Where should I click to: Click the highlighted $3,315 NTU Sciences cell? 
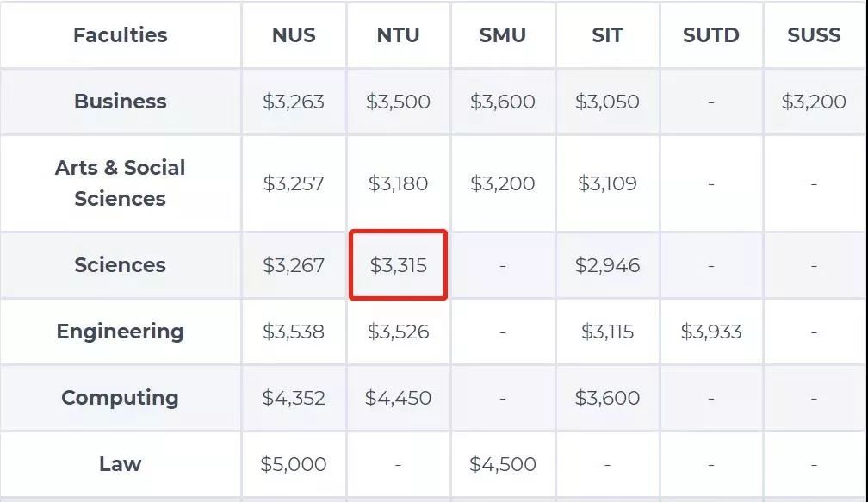[x=398, y=265]
